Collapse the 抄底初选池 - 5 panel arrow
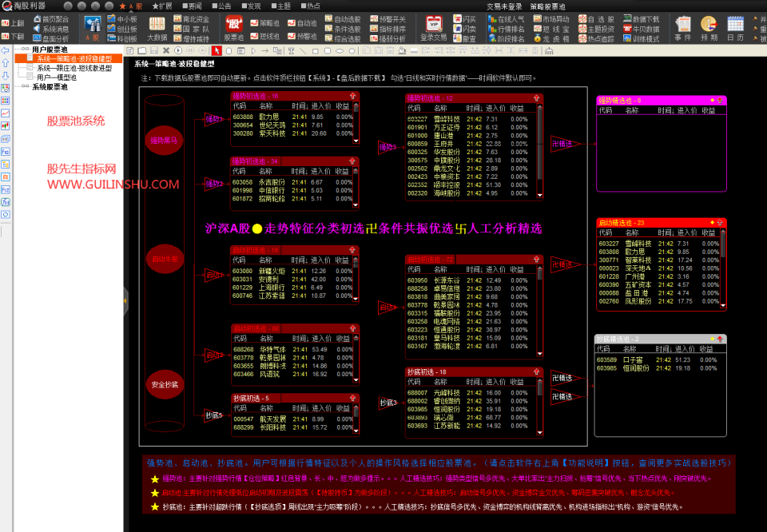The height and width of the screenshot is (532, 767). [352, 398]
